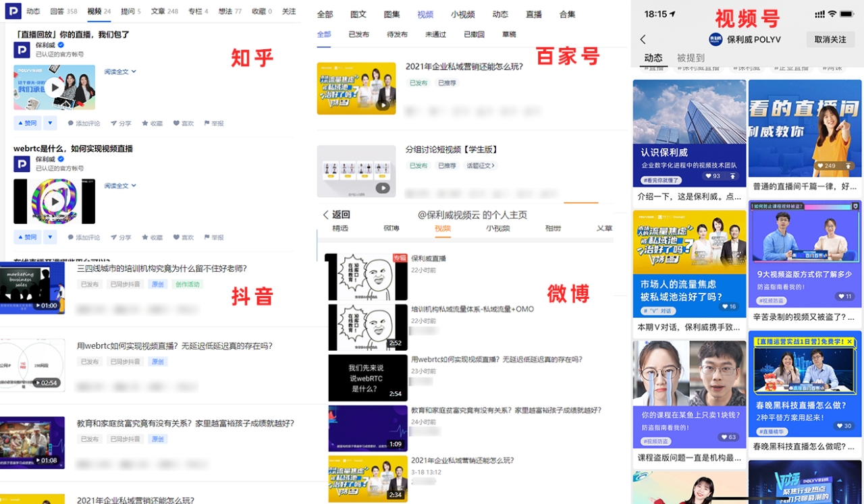The image size is (864, 504).
Task: Switch to the 被提到 tab in 视频号
Action: pos(691,58)
